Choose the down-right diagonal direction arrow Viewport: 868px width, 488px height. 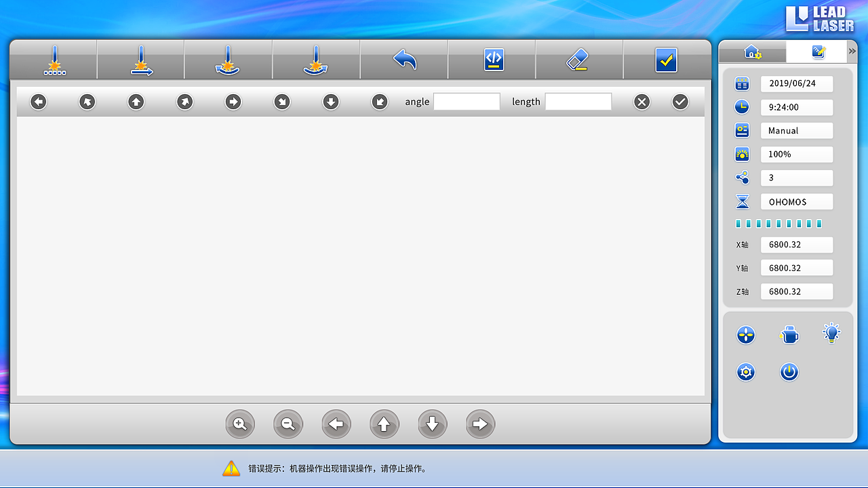pyautogui.click(x=282, y=102)
